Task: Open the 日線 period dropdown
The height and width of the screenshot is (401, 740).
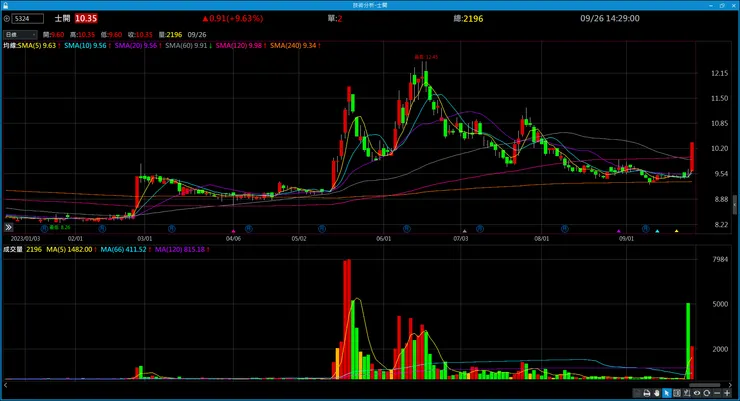Action: (20, 34)
